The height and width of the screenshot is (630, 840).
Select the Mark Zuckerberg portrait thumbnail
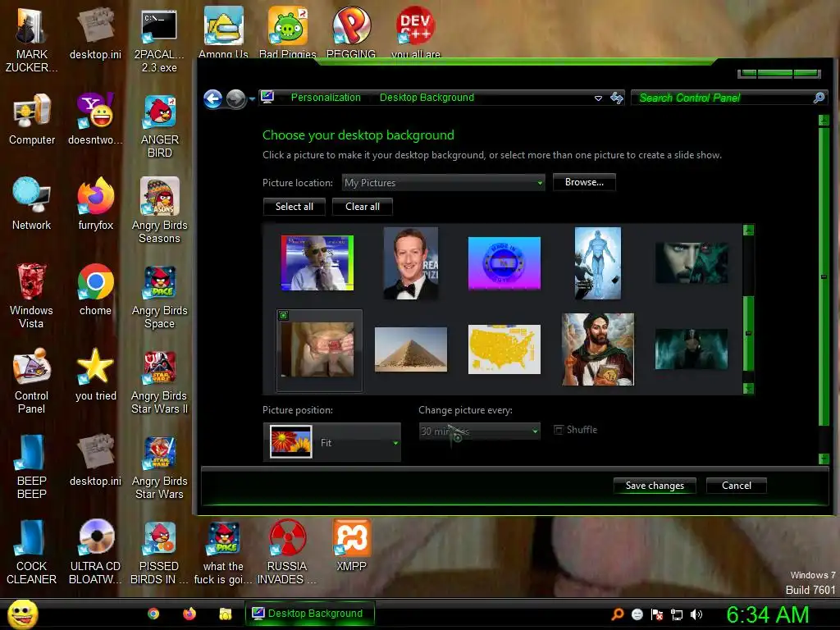(411, 263)
